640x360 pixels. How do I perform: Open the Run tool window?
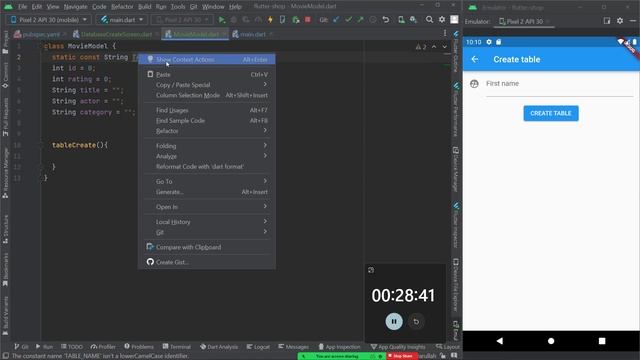[44, 347]
